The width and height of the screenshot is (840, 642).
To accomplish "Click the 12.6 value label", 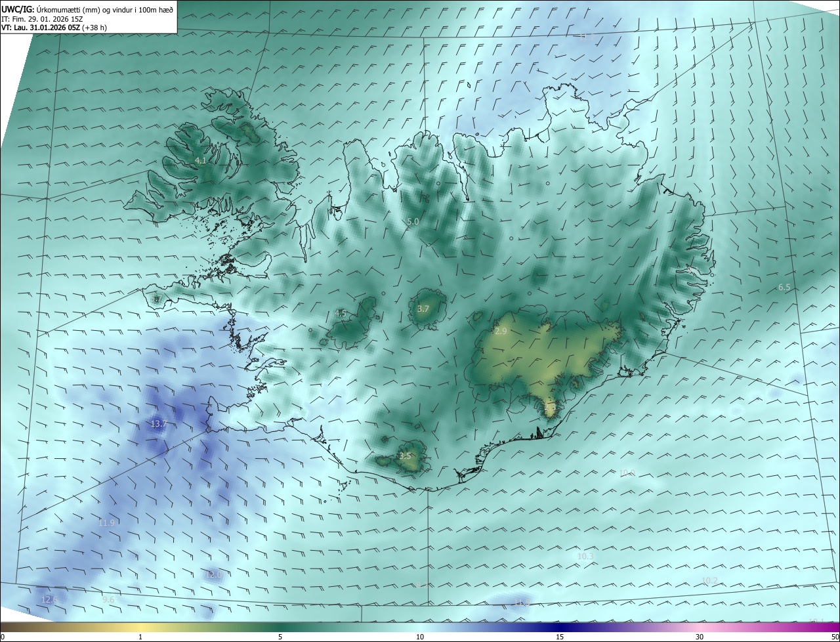I will (49, 600).
